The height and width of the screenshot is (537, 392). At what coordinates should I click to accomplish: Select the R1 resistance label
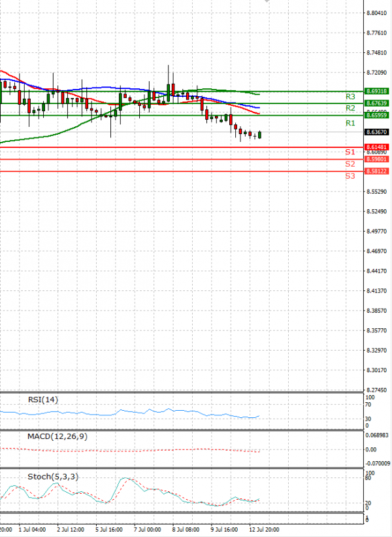tap(350, 123)
